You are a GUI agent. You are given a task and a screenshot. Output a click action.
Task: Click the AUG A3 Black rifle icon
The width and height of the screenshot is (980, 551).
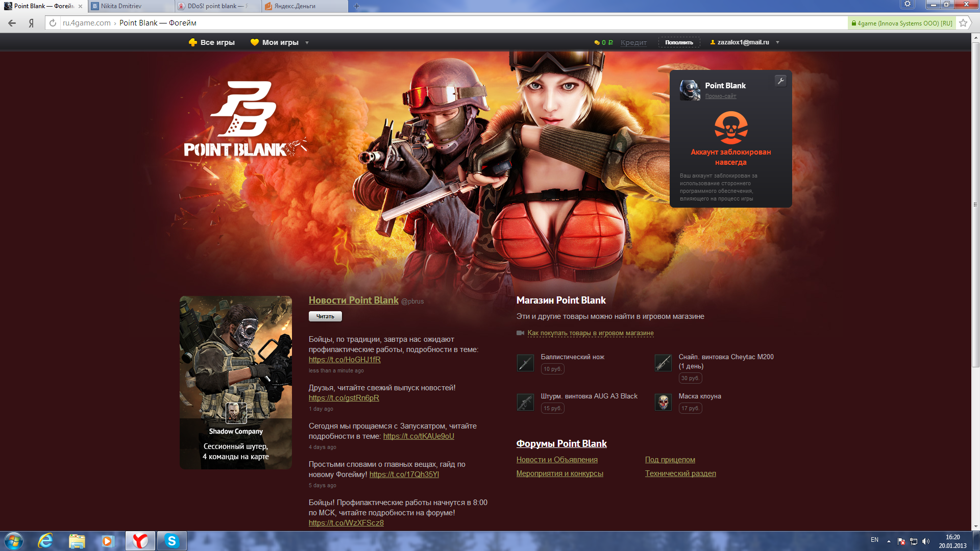coord(525,402)
